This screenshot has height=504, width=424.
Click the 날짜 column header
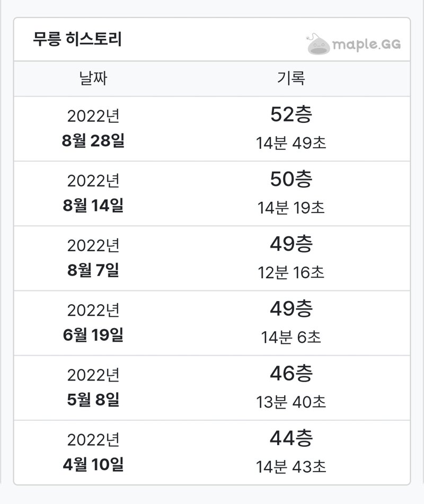click(93, 78)
